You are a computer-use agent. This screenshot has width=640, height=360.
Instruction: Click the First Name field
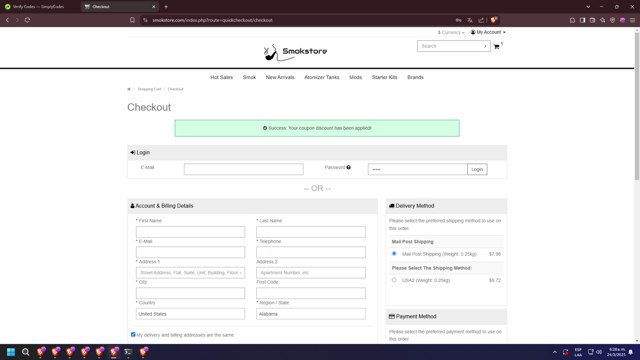coord(190,232)
